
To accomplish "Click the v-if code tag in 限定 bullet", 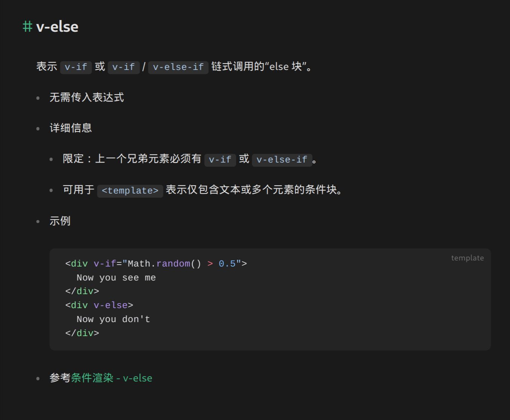I will (x=220, y=159).
